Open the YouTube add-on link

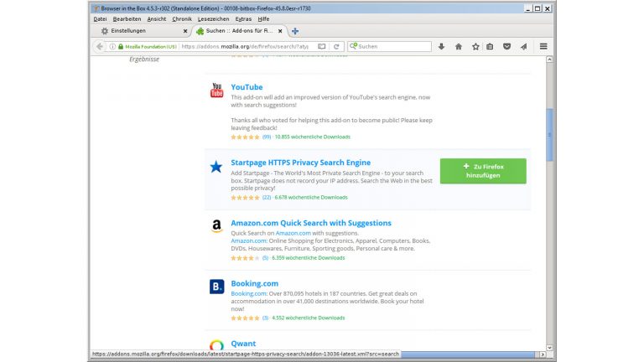tap(247, 87)
